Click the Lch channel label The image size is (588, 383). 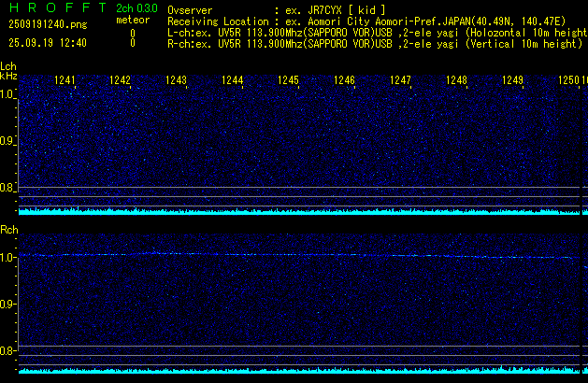click(x=8, y=66)
